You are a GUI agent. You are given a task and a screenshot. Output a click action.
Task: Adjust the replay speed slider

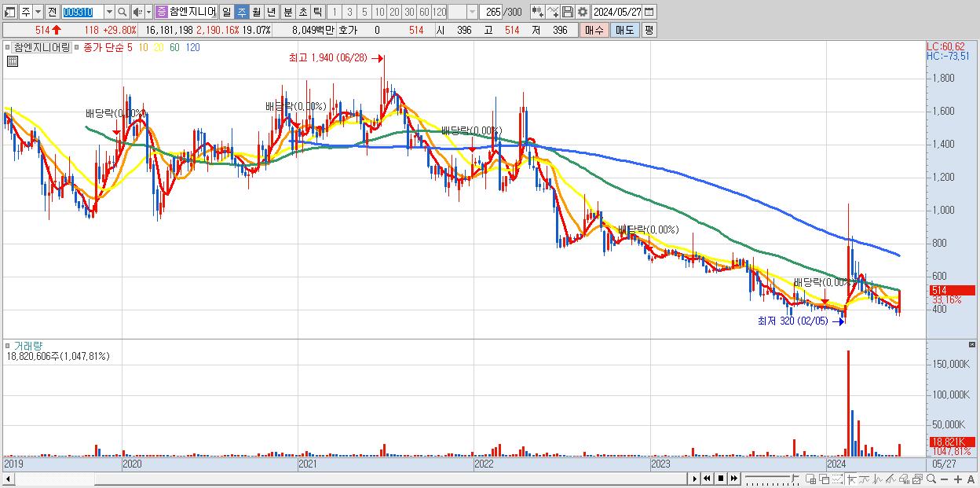pyautogui.click(x=772, y=479)
